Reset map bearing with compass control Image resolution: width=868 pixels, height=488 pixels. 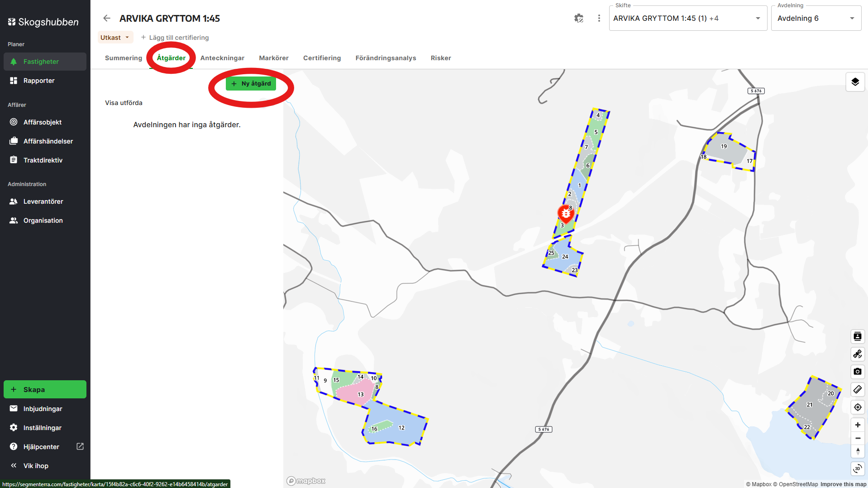click(x=858, y=451)
